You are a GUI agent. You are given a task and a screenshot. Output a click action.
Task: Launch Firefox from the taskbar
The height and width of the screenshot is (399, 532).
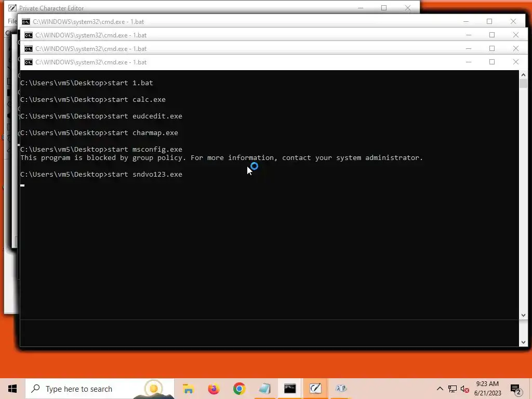pyautogui.click(x=214, y=389)
